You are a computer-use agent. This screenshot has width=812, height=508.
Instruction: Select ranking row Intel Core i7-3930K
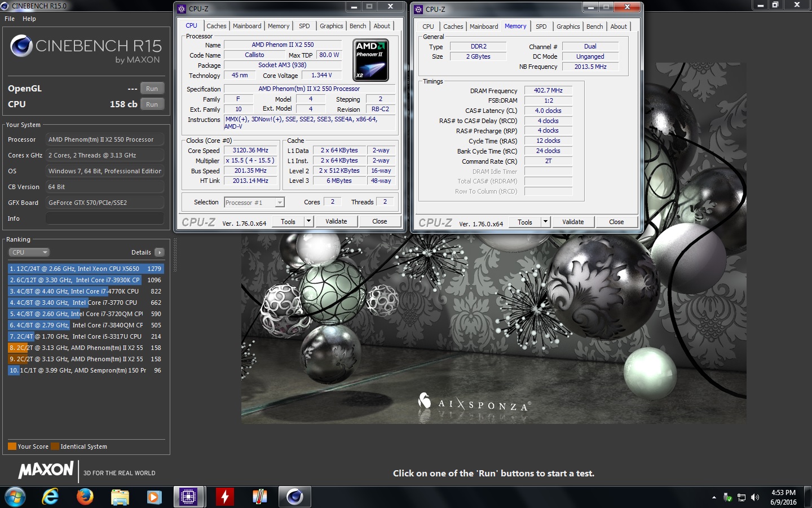pyautogui.click(x=86, y=280)
